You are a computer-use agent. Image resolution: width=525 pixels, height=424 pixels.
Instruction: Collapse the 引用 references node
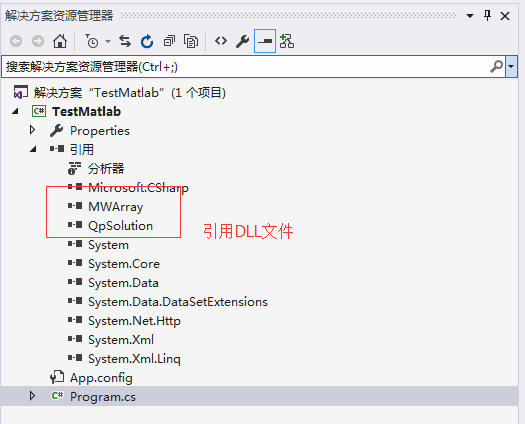click(33, 149)
